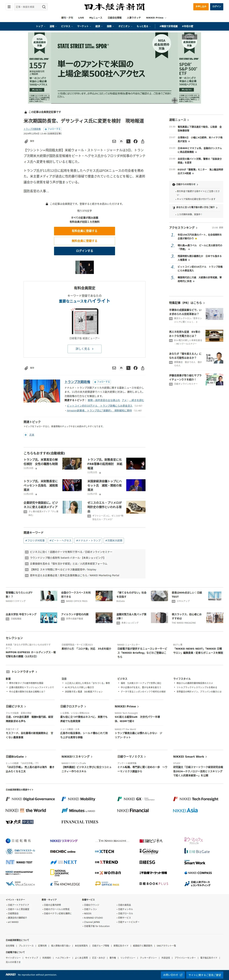The width and height of the screenshot is (229, 980).
Task: Open the NIKKEI COMPASS logo
Action: click(x=198, y=873)
